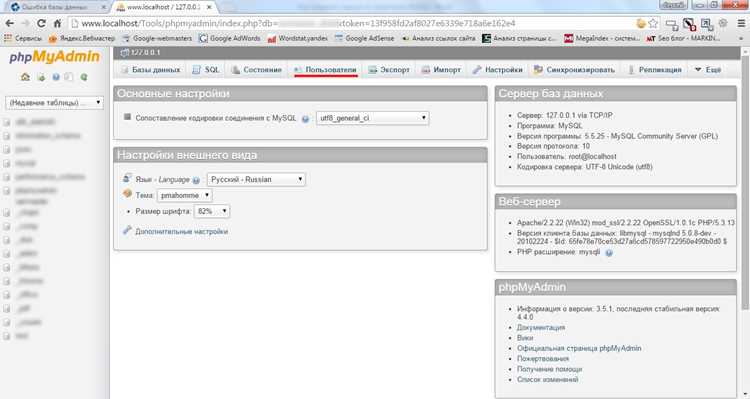Bookmark the page with the star icon
This screenshot has width=750, height=399.
click(653, 23)
